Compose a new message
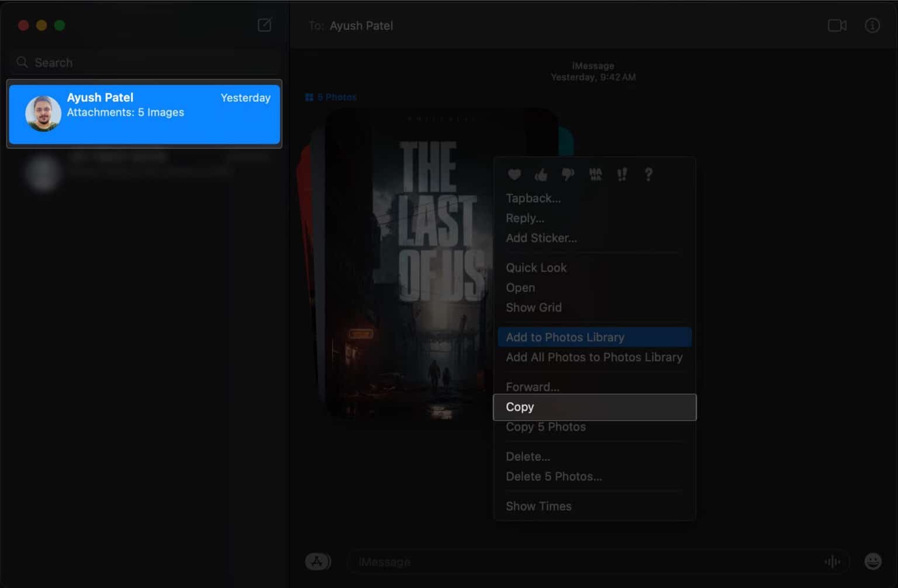 [264, 25]
